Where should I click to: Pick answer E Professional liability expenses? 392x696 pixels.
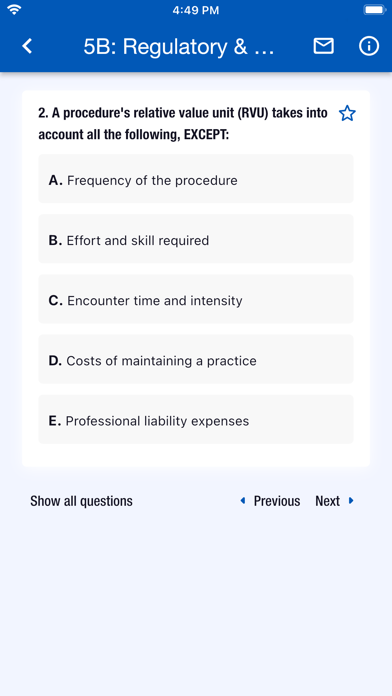[x=196, y=419]
